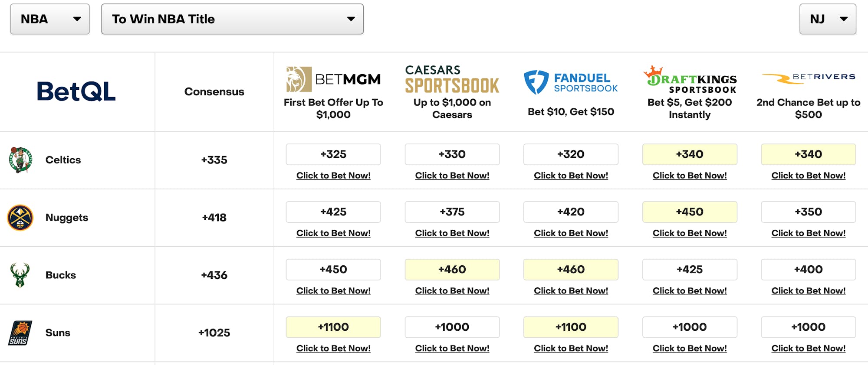Click the Consensus column header
868x365 pixels.
[x=214, y=92]
